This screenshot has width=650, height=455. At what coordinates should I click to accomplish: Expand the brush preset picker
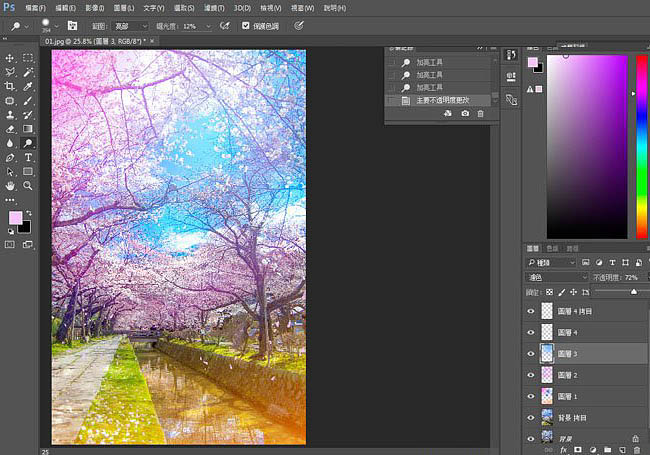point(50,25)
